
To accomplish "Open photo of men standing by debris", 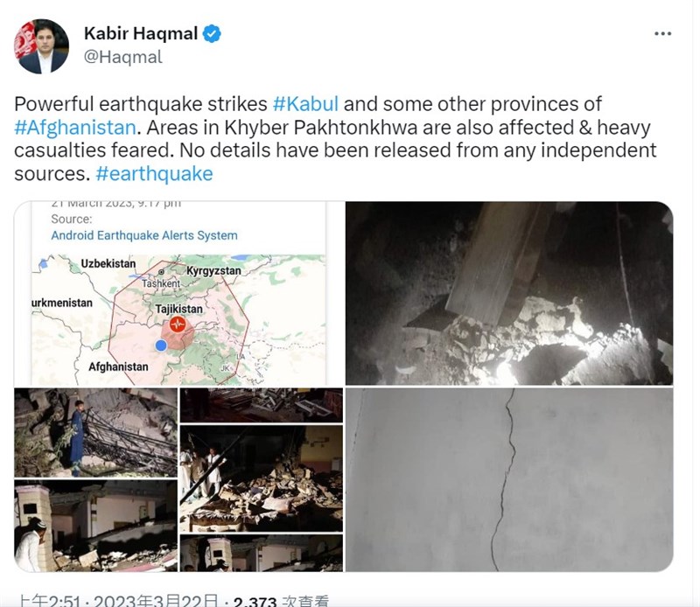I will tap(261, 478).
